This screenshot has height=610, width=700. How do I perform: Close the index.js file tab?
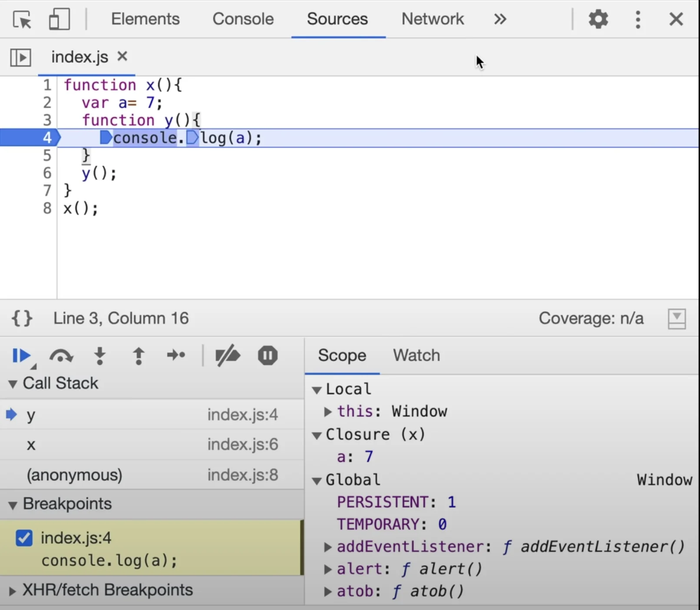tap(122, 56)
